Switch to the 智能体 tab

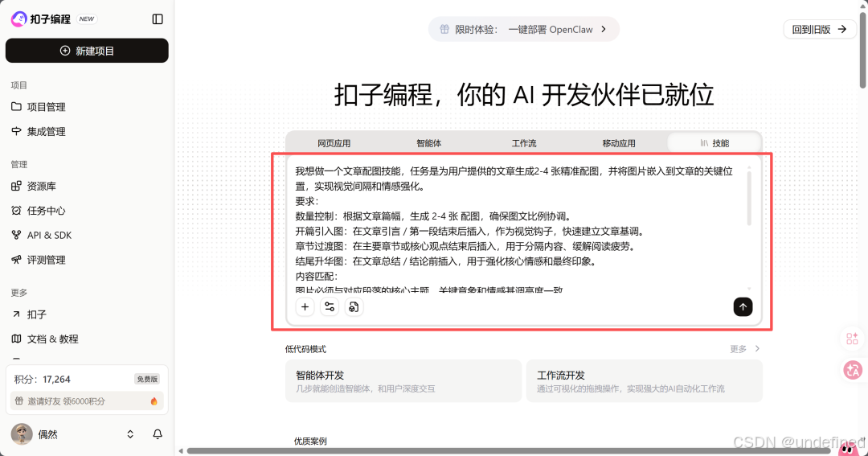(x=429, y=143)
